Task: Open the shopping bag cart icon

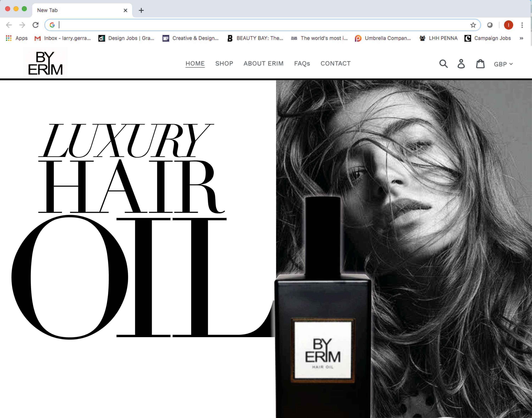Action: [480, 64]
